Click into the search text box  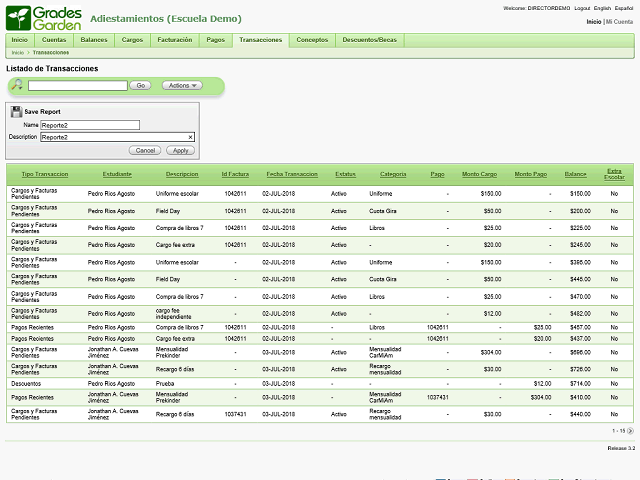(x=78, y=86)
